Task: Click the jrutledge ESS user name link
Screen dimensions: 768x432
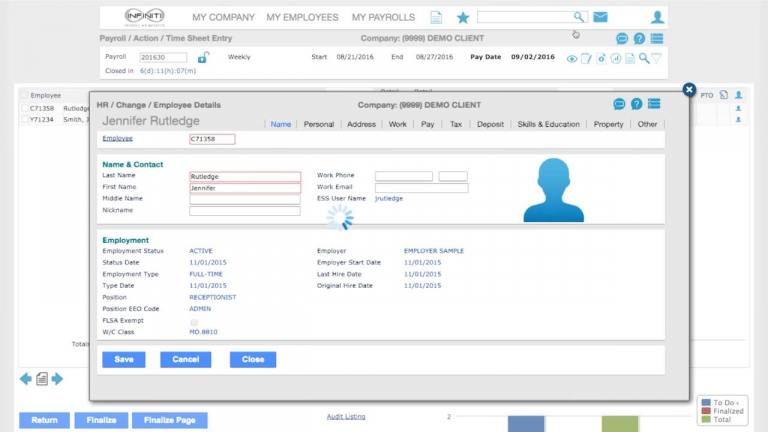Action: point(389,198)
